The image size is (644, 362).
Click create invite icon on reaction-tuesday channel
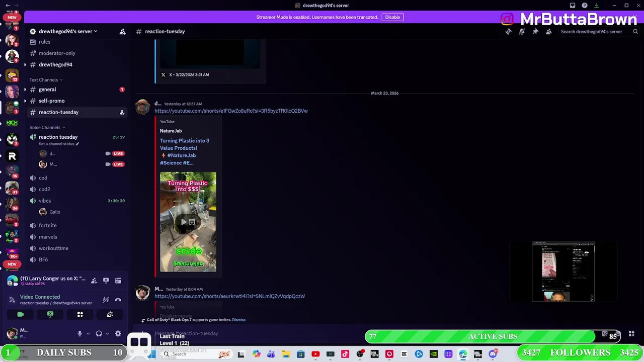pyautogui.click(x=122, y=112)
